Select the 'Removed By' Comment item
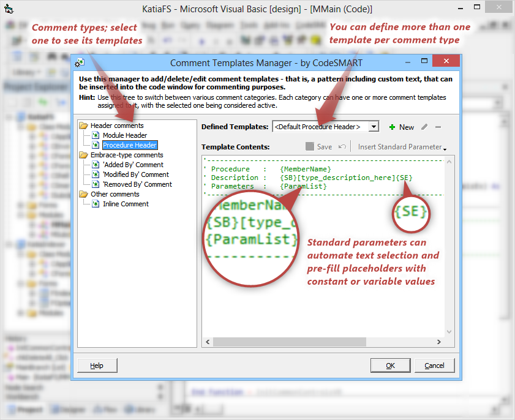 [x=137, y=184]
